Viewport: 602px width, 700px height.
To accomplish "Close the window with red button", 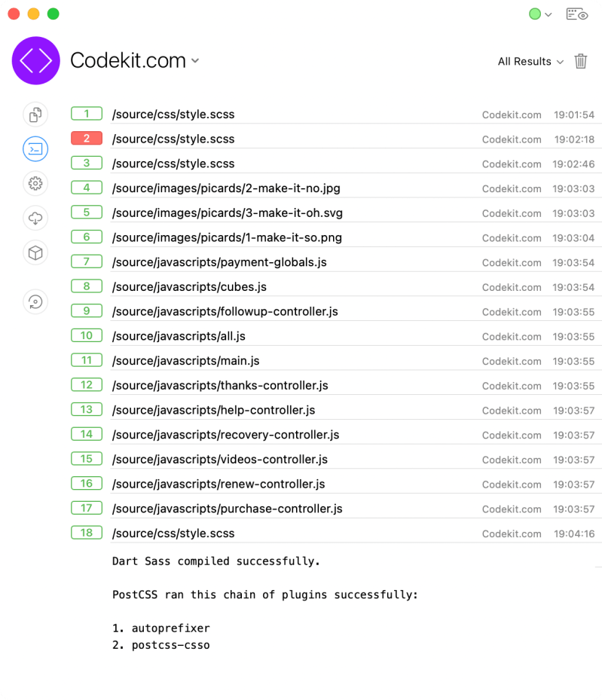I will [x=14, y=14].
